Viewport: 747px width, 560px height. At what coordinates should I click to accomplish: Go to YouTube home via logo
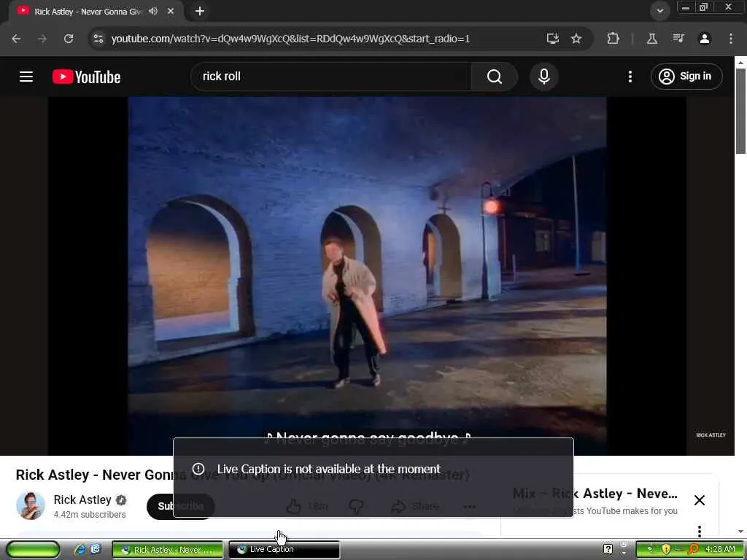coord(86,77)
